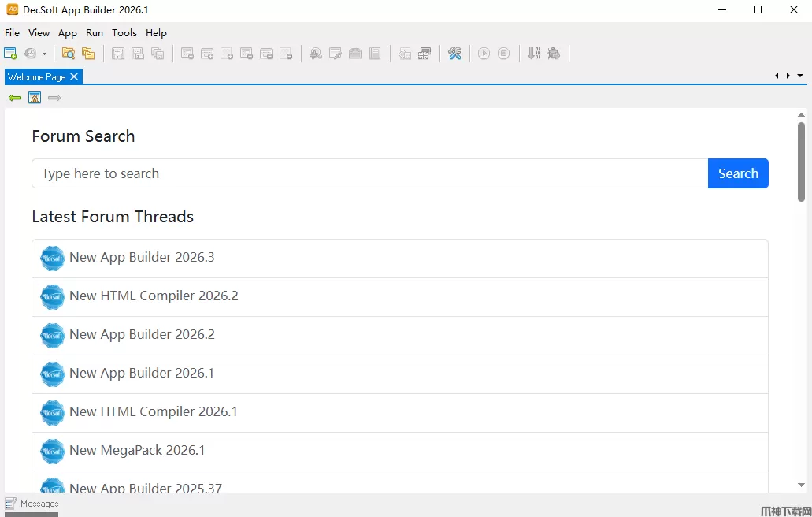Open the Tools menu
Viewport: 812px width, 517px height.
[124, 32]
